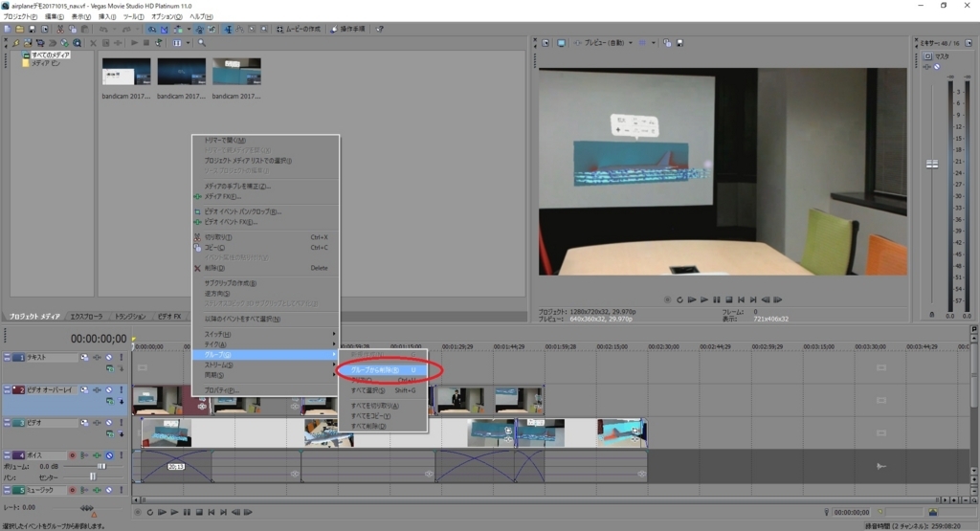Click Stop button in timeline transport
Viewport: 980px width, 531px height.
tap(199, 512)
